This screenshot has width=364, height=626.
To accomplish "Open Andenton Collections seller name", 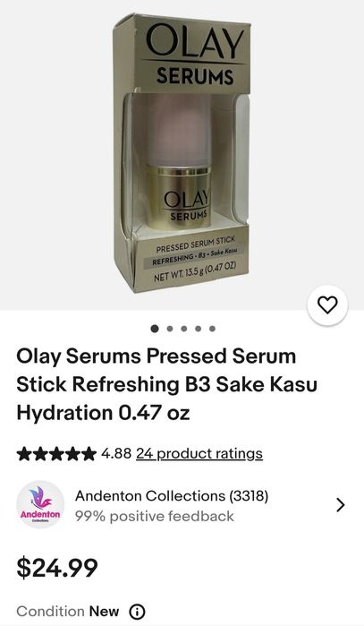I will [150, 496].
